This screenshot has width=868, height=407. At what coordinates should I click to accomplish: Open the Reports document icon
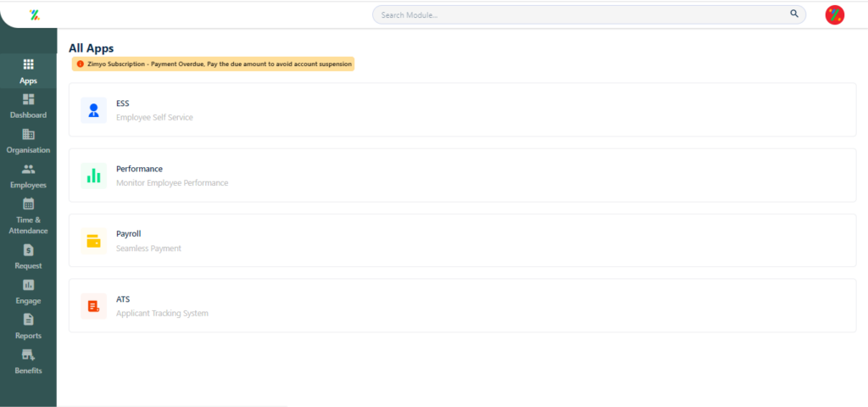coord(28,320)
